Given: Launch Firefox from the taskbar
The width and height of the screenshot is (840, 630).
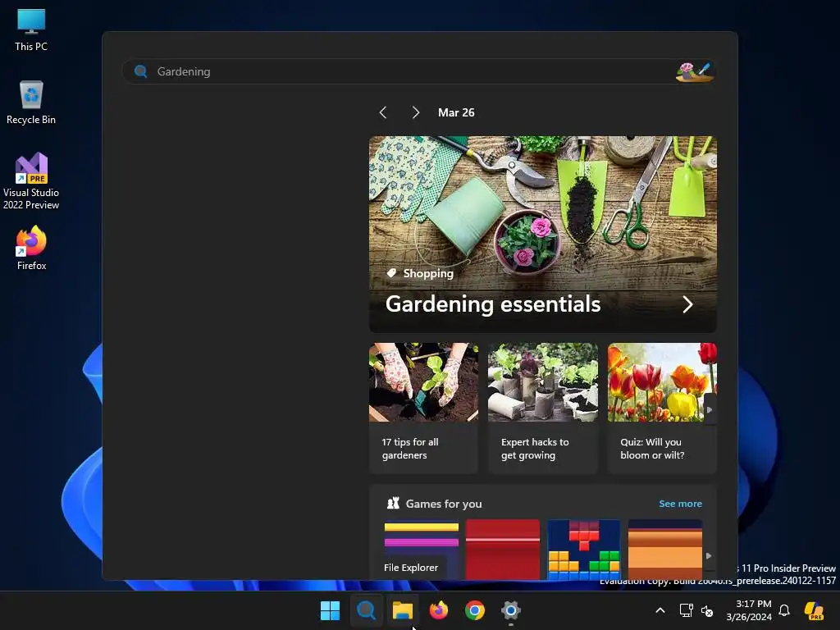Looking at the screenshot, I should 439,610.
